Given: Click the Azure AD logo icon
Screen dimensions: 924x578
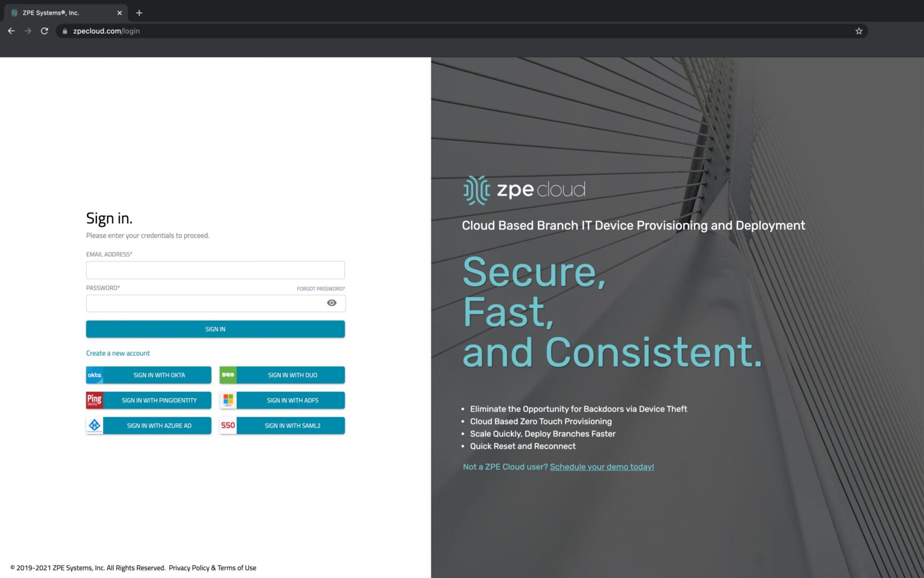Looking at the screenshot, I should coord(95,425).
